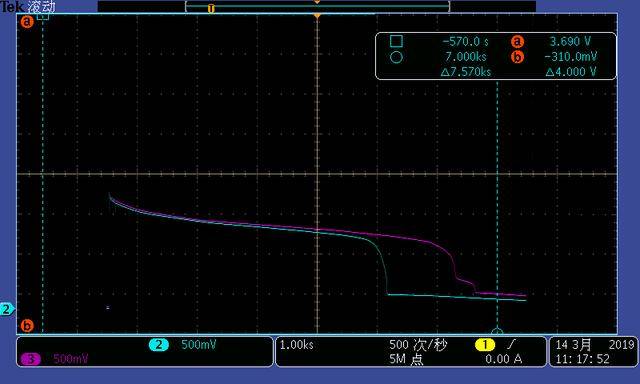Select the orange trigger position marker at top
This screenshot has width=640, height=384.
pyautogui.click(x=317, y=16)
